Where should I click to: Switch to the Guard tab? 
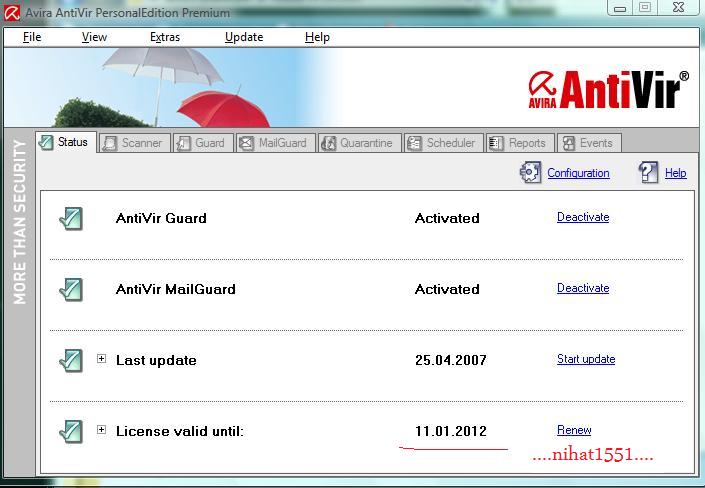pos(203,143)
